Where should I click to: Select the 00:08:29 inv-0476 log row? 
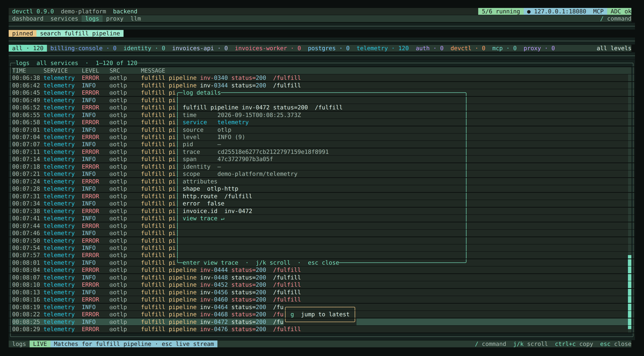coord(320,329)
